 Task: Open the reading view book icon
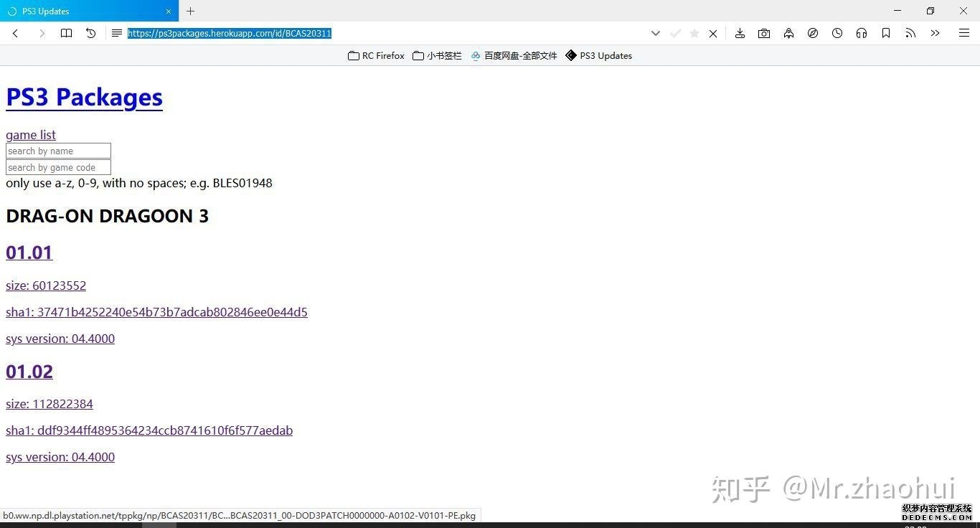[x=66, y=33]
